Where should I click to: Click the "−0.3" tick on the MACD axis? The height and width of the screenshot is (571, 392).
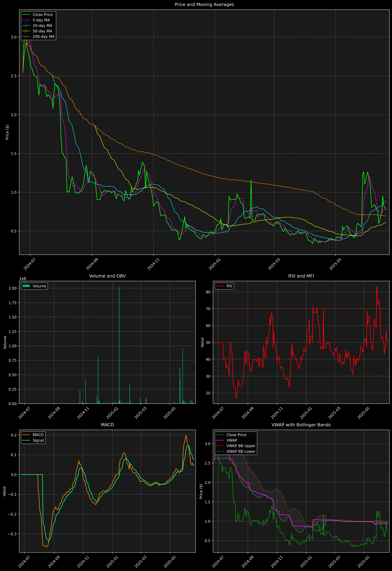tap(12, 534)
